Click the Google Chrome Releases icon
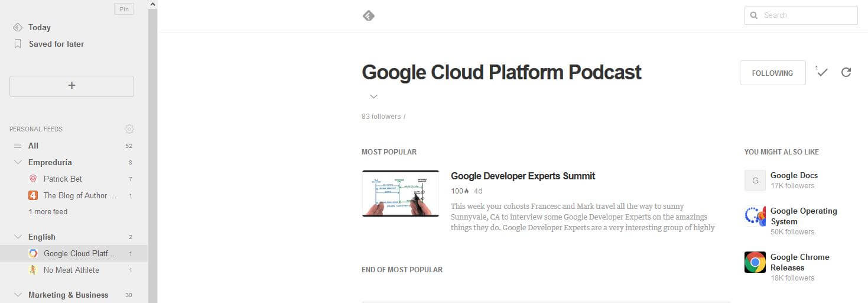 pos(755,262)
